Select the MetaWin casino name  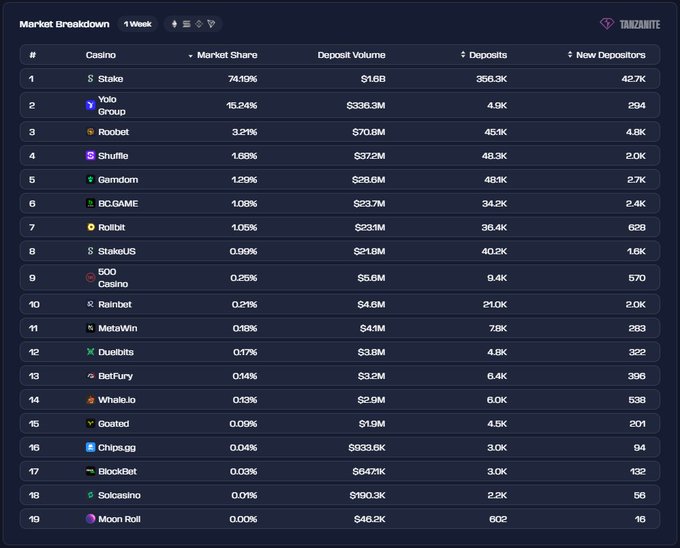click(118, 328)
